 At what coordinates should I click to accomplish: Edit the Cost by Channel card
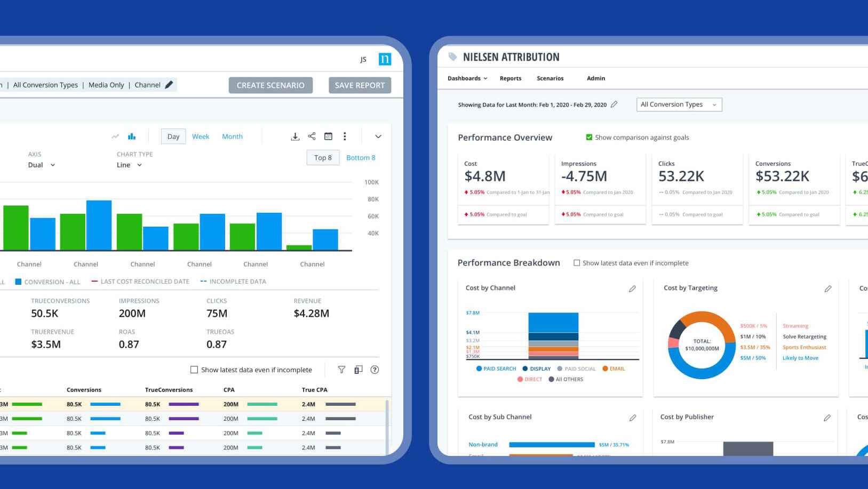pos(632,288)
